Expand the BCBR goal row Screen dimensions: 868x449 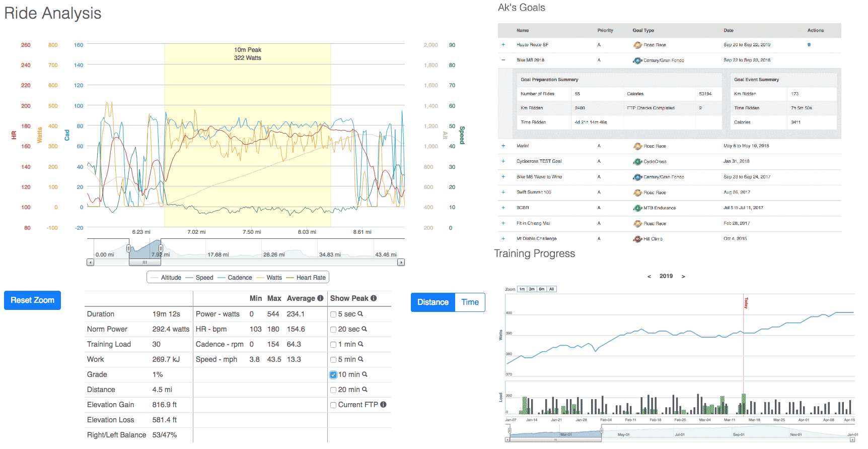(503, 208)
